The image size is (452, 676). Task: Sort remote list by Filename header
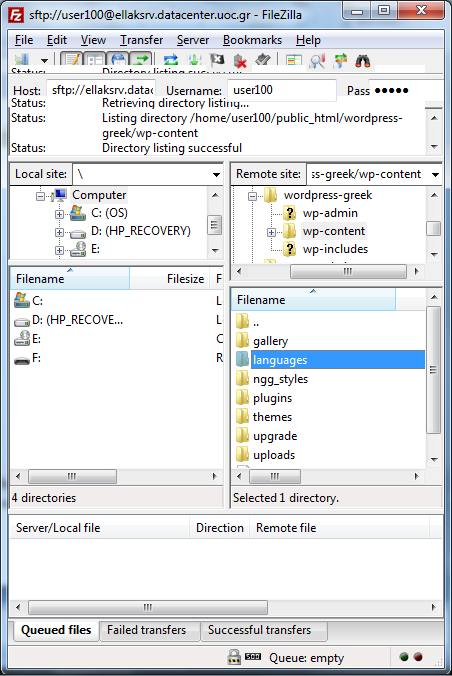point(313,300)
